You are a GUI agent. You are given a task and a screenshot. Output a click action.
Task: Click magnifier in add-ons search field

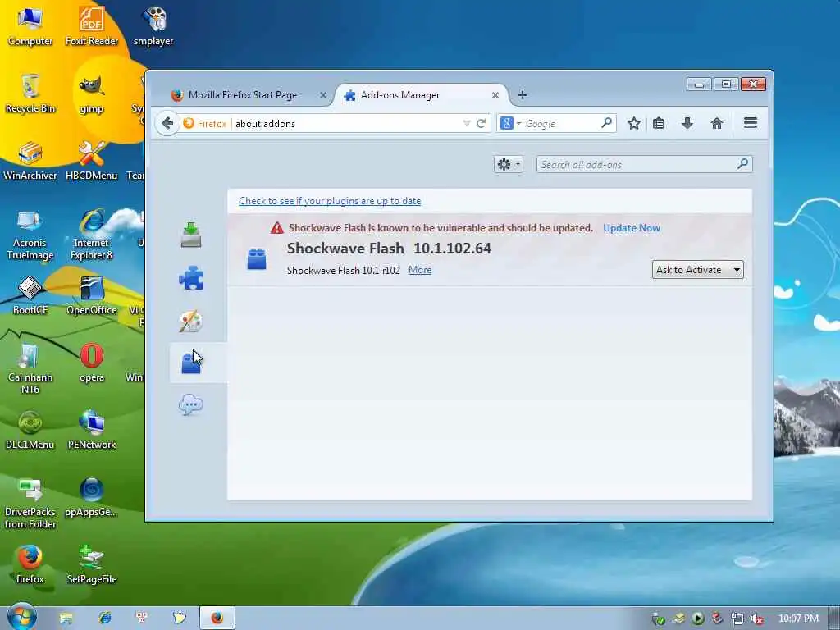(x=742, y=163)
